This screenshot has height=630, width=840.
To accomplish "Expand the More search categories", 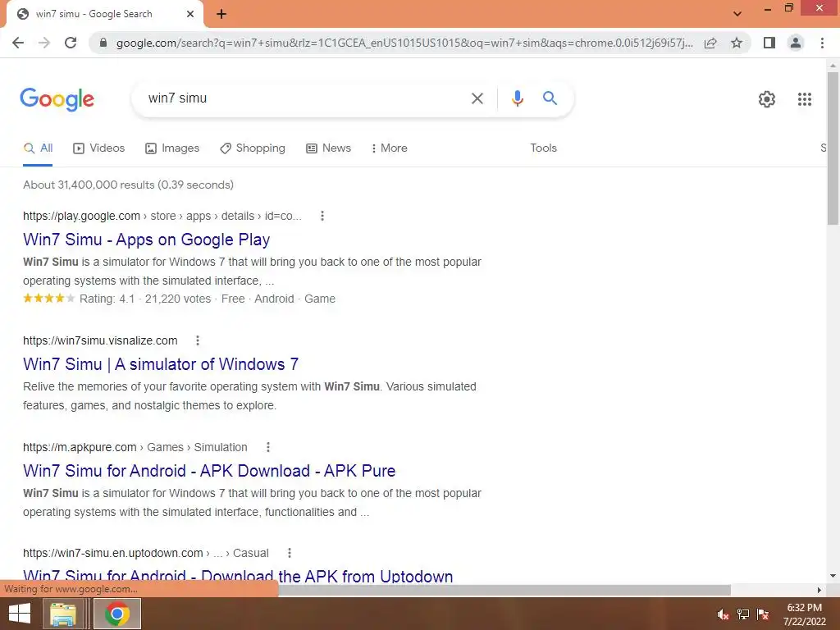I will [390, 148].
